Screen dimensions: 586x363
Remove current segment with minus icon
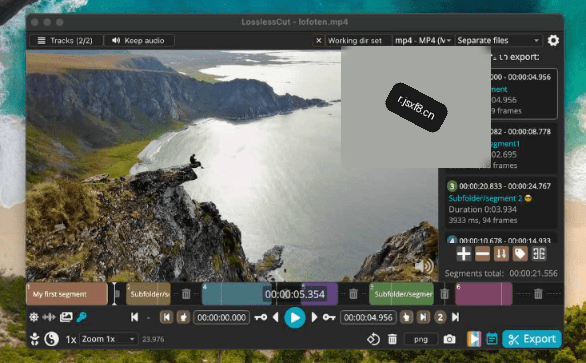482,254
